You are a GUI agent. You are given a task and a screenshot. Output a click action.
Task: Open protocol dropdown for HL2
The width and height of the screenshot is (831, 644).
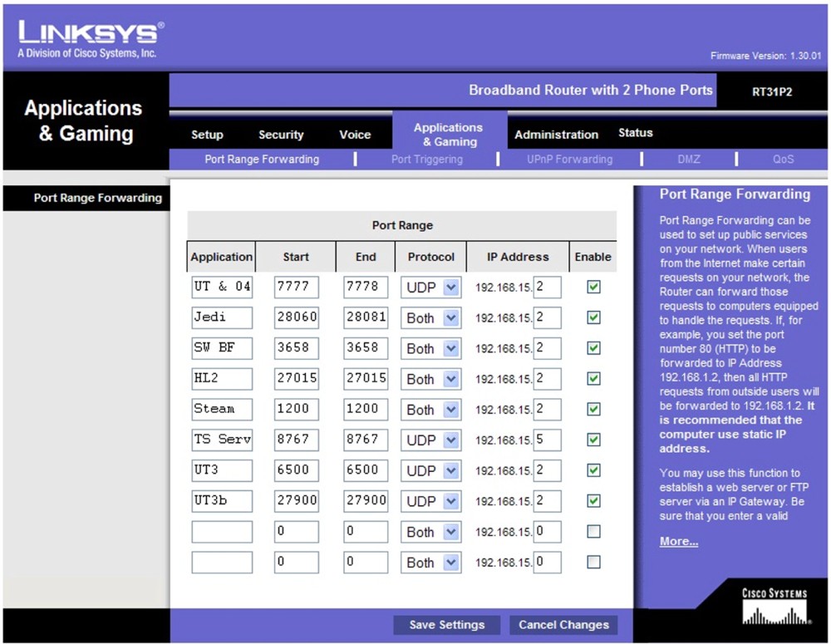coord(430,379)
